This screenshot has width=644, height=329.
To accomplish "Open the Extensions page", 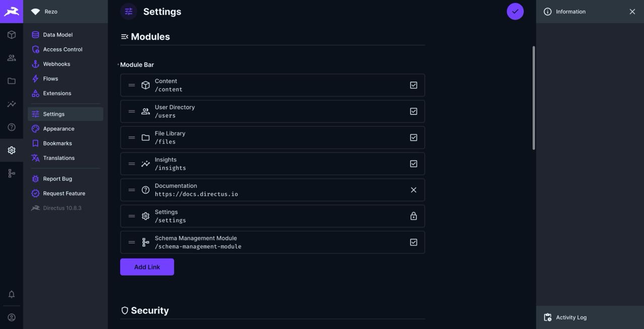I will tap(57, 92).
